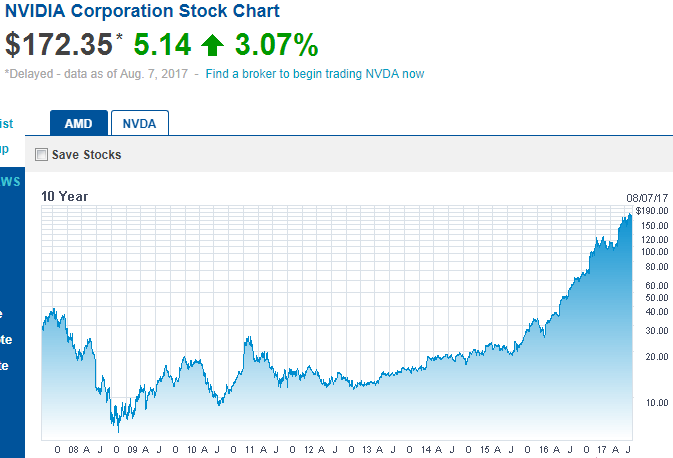Click the green up arrow beside 5.14
This screenshot has height=458, width=673.
point(211,45)
